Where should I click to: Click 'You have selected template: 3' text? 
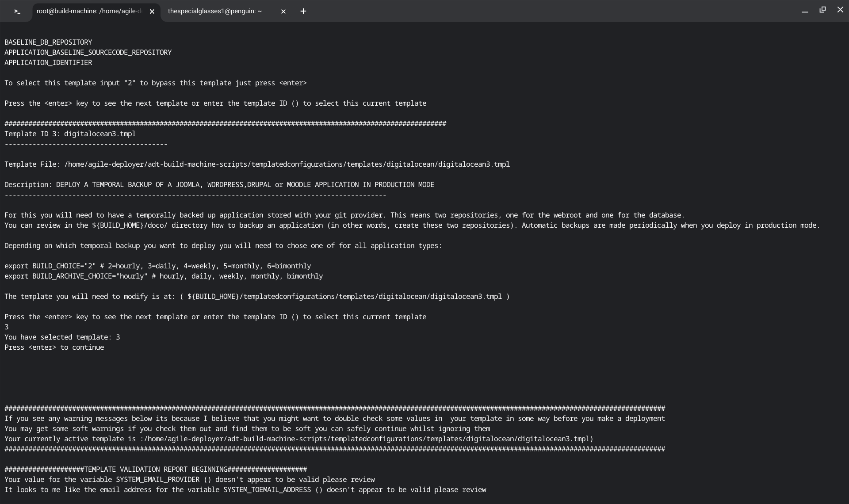coord(62,337)
